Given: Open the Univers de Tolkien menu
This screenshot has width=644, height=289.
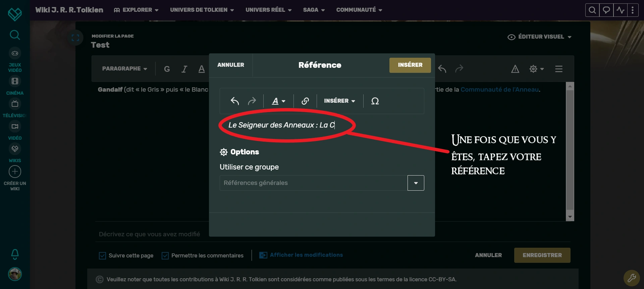Looking at the screenshot, I should click(x=202, y=10).
